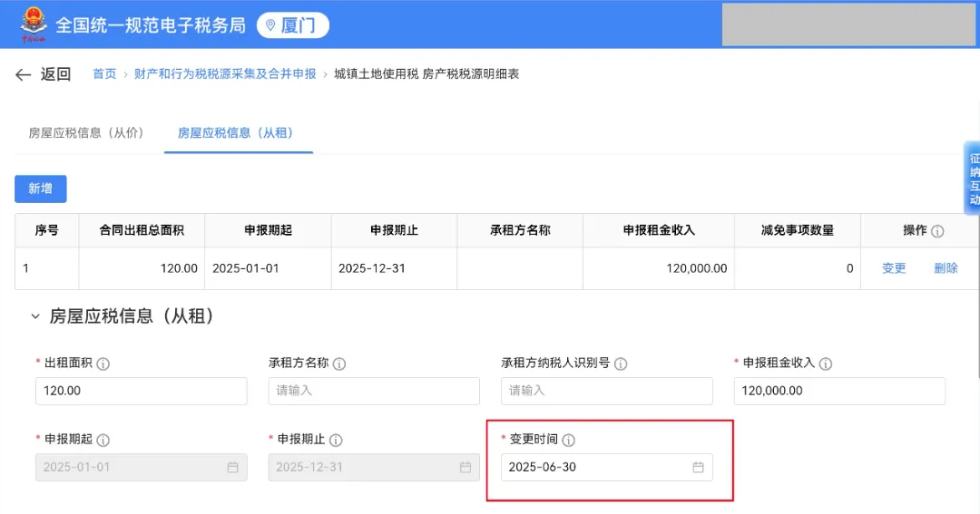Click info icon beside 变更时间 label
Screen dimensions: 980x514
coord(569,441)
